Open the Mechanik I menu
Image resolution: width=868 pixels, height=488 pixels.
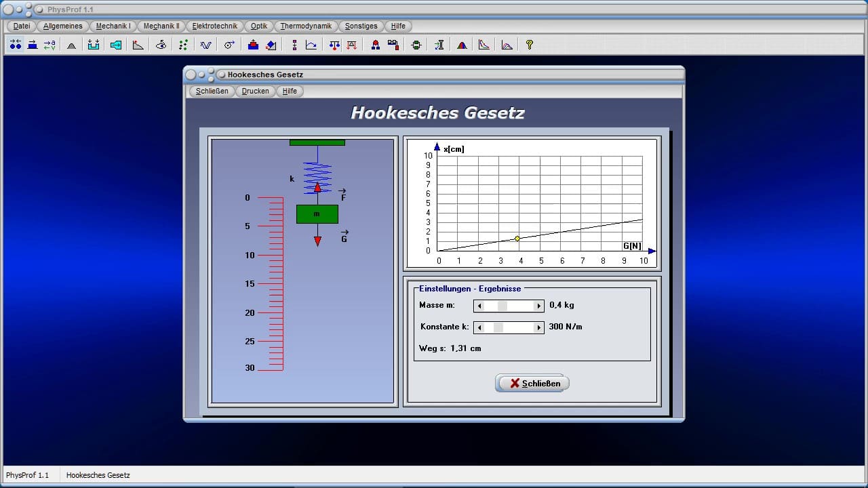[x=113, y=26]
